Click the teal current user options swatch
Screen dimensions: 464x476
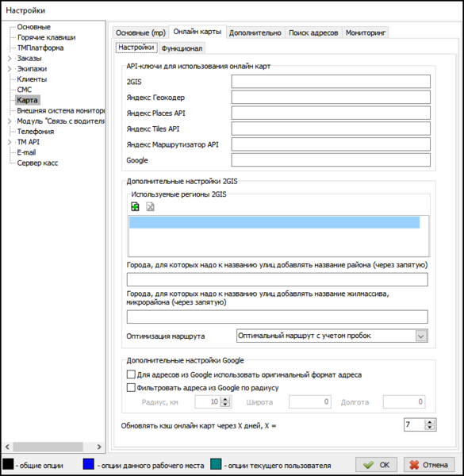[216, 464]
